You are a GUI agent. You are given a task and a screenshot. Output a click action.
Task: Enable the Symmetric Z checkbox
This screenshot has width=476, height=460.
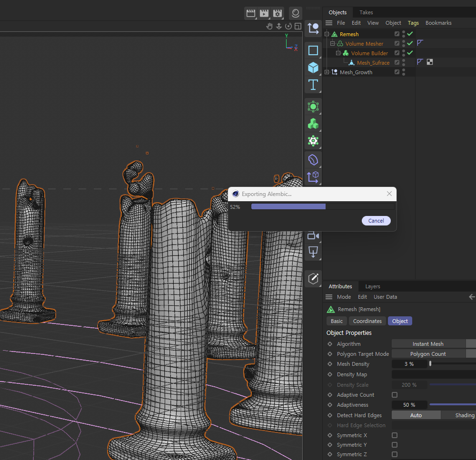(x=395, y=454)
